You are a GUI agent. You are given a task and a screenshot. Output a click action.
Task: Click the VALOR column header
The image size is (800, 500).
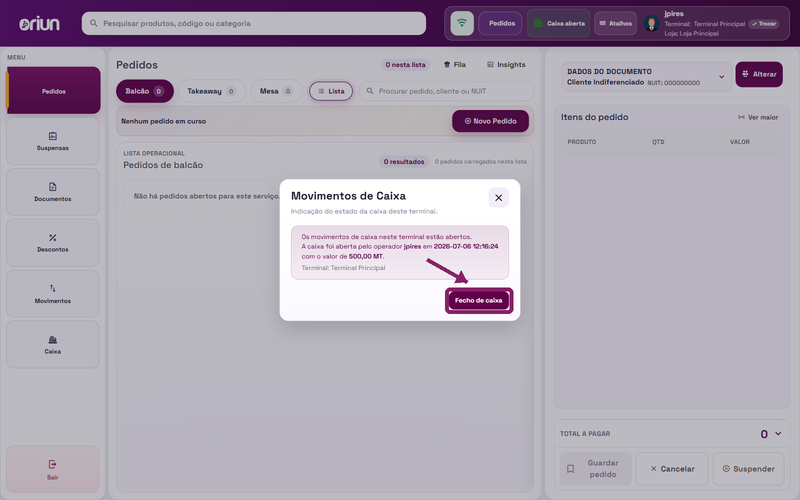pyautogui.click(x=739, y=142)
